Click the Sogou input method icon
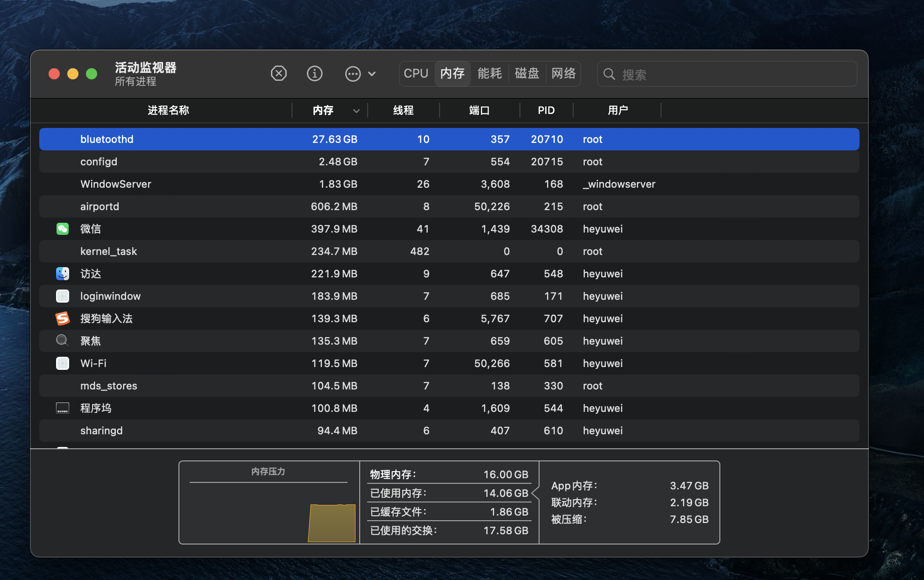This screenshot has width=924, height=580. 63,318
